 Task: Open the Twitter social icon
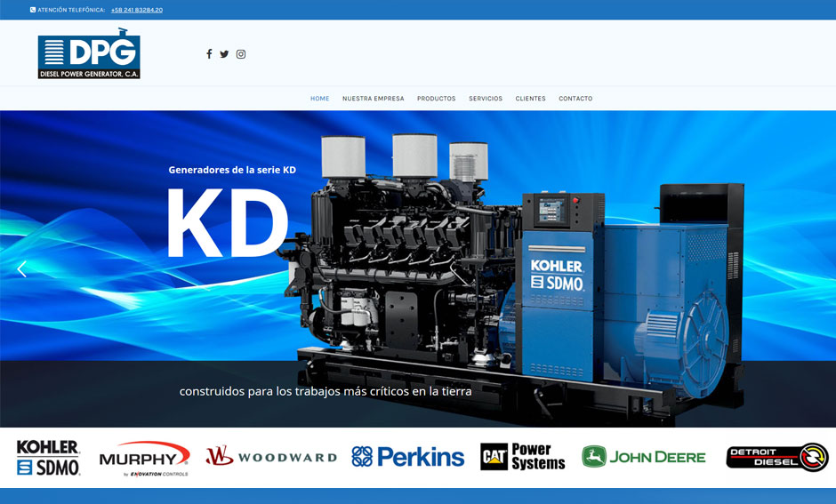[224, 54]
